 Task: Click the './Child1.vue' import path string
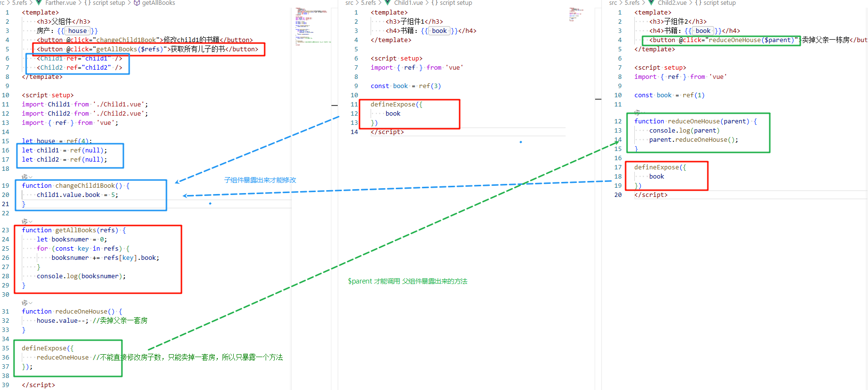pyautogui.click(x=119, y=105)
